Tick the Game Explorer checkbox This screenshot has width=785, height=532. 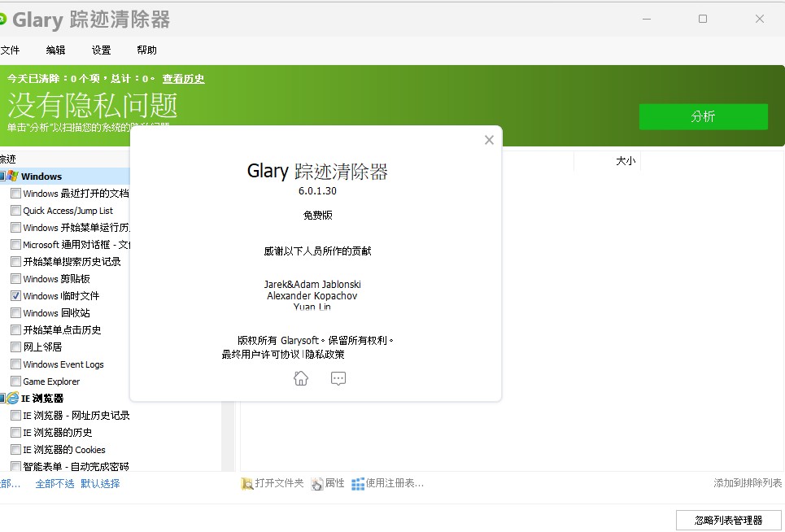(x=15, y=382)
